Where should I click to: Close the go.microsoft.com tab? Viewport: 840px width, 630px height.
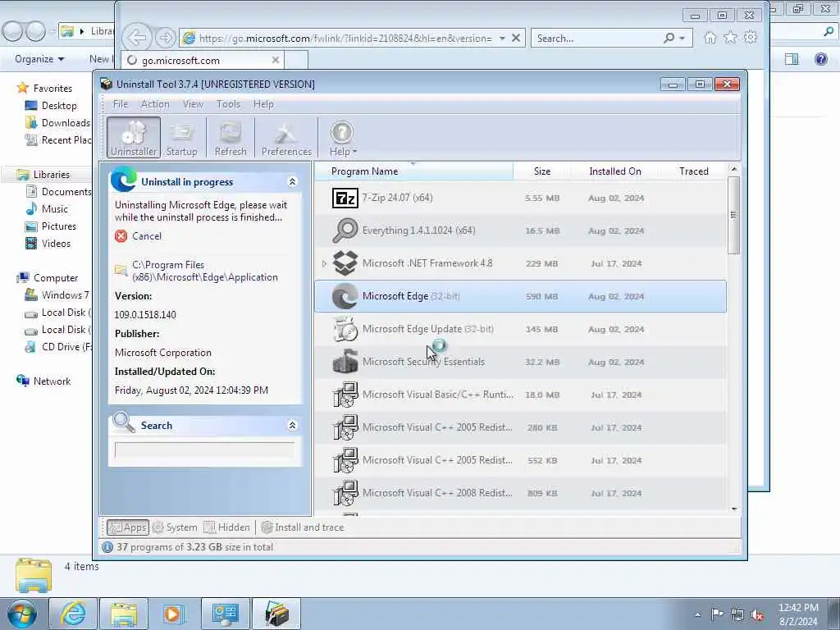coord(276,60)
